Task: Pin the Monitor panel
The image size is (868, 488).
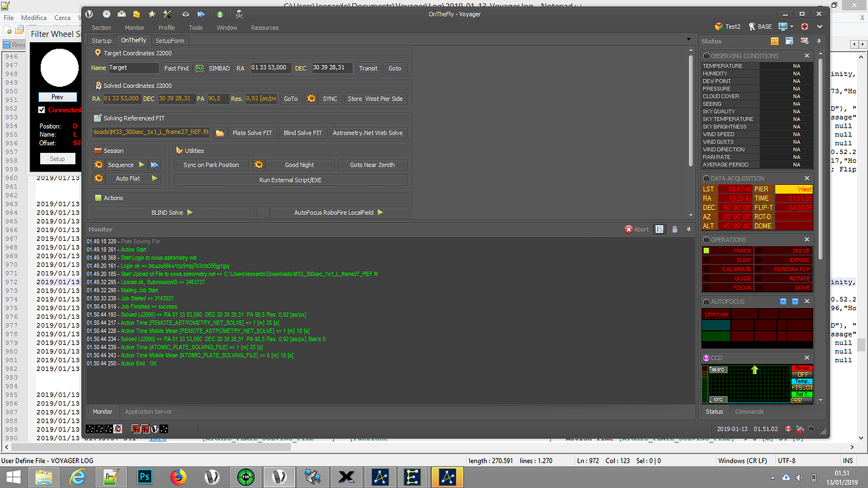Action: 689,230
